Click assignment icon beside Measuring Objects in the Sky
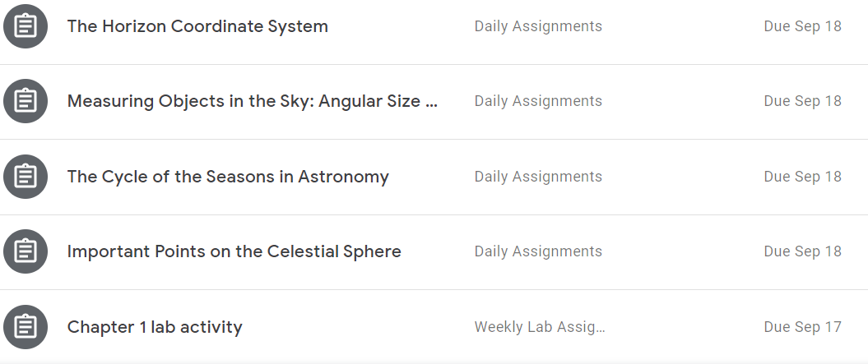The height and width of the screenshot is (364, 868). pos(26,101)
